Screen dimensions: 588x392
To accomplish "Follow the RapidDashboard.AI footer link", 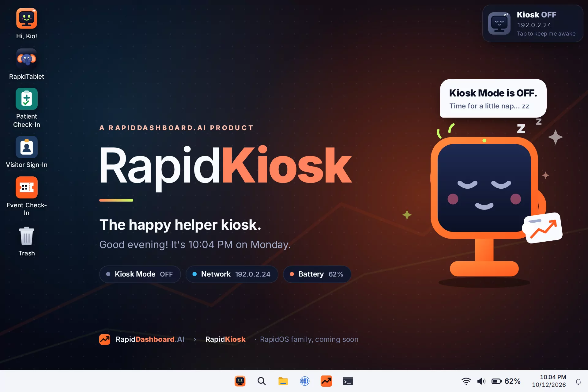I will (150, 339).
